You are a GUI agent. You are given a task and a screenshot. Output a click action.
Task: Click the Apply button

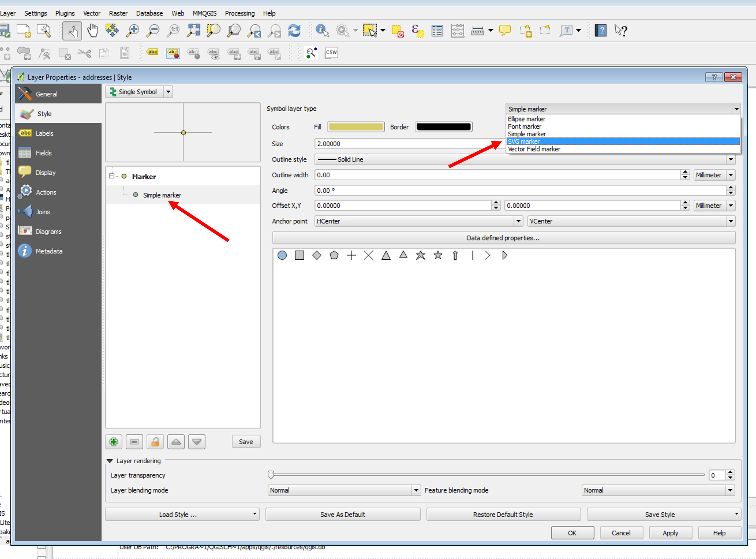tap(670, 533)
